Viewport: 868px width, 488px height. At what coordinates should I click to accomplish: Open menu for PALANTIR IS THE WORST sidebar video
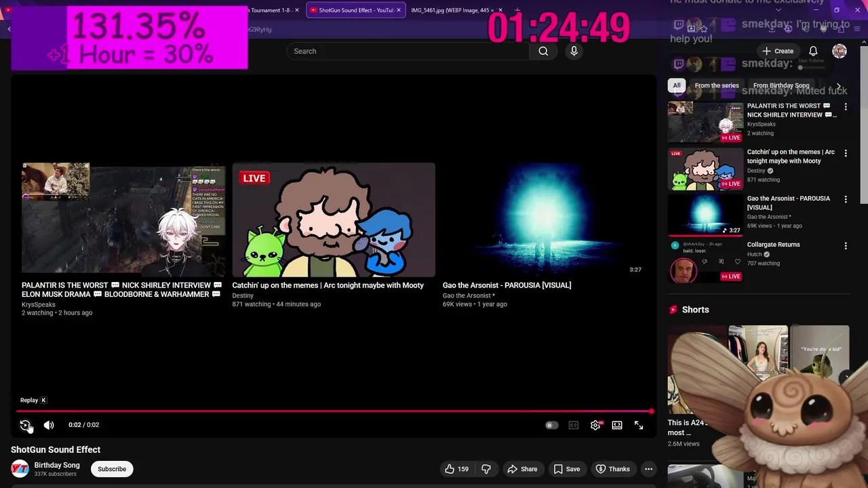tap(846, 107)
